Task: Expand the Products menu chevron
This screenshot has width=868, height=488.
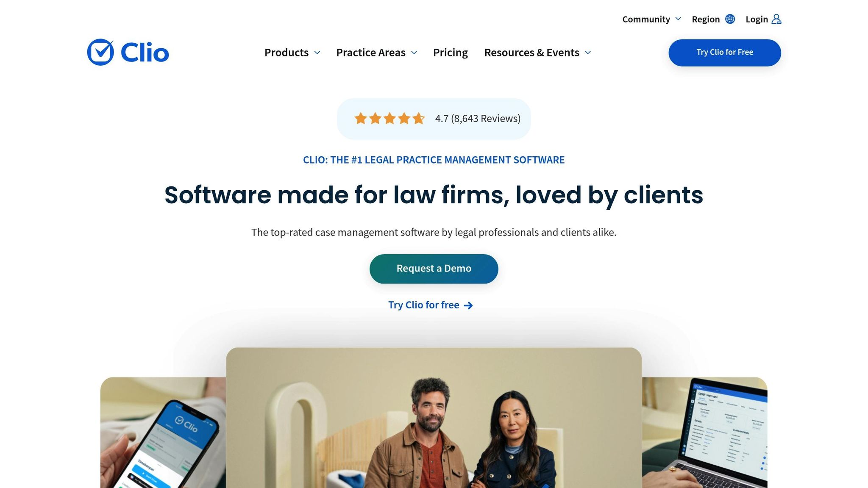Action: 317,53
